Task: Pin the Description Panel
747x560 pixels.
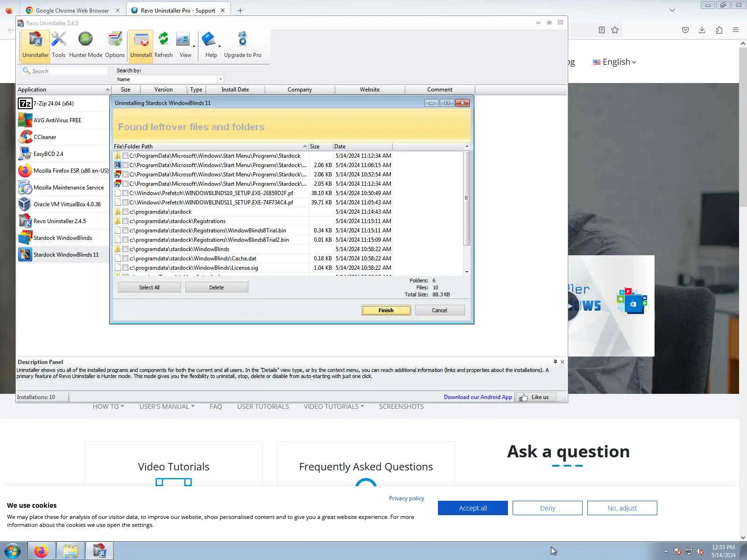Action: pos(555,362)
